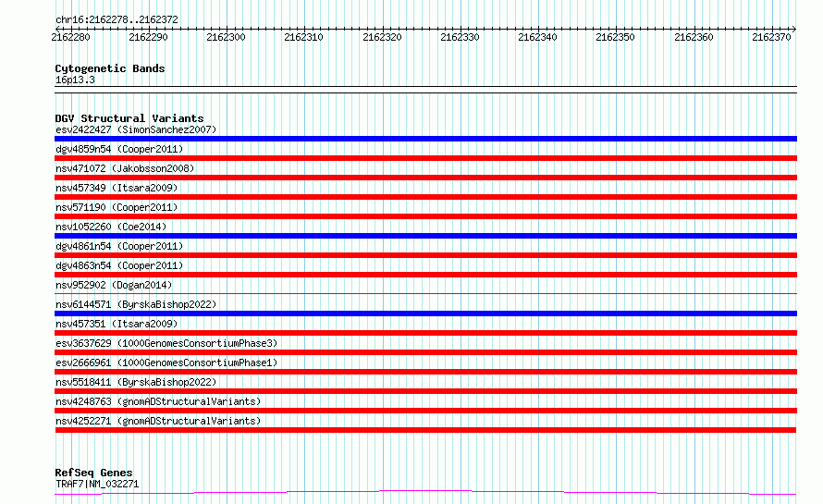Screen dimensions: 823x504
Task: Click the chr16:2162278..2162372 coordinate range text
Action: (117, 19)
